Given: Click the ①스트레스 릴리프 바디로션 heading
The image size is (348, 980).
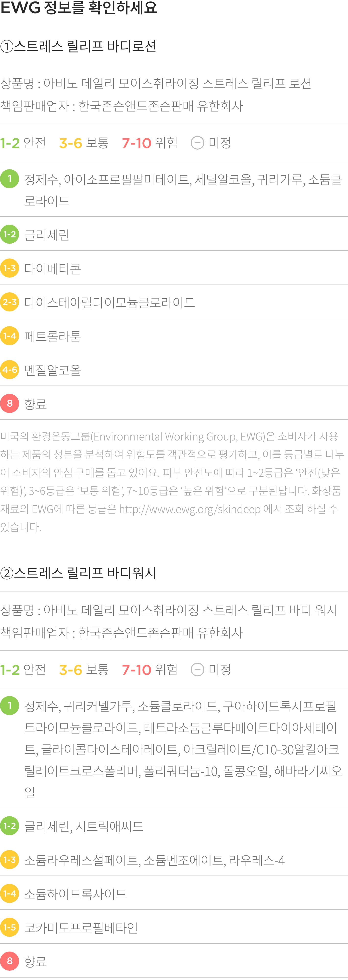Looking at the screenshot, I should [x=78, y=46].
